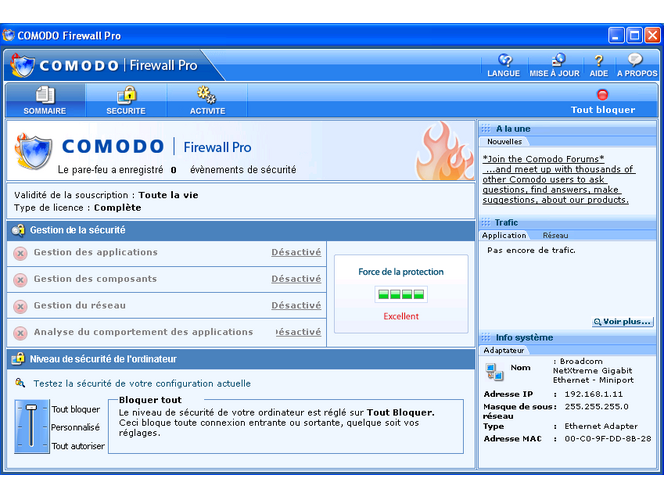Screen dimensions: 664x498
Task: Close the COMODO Firewall Pro window
Action: click(653, 36)
